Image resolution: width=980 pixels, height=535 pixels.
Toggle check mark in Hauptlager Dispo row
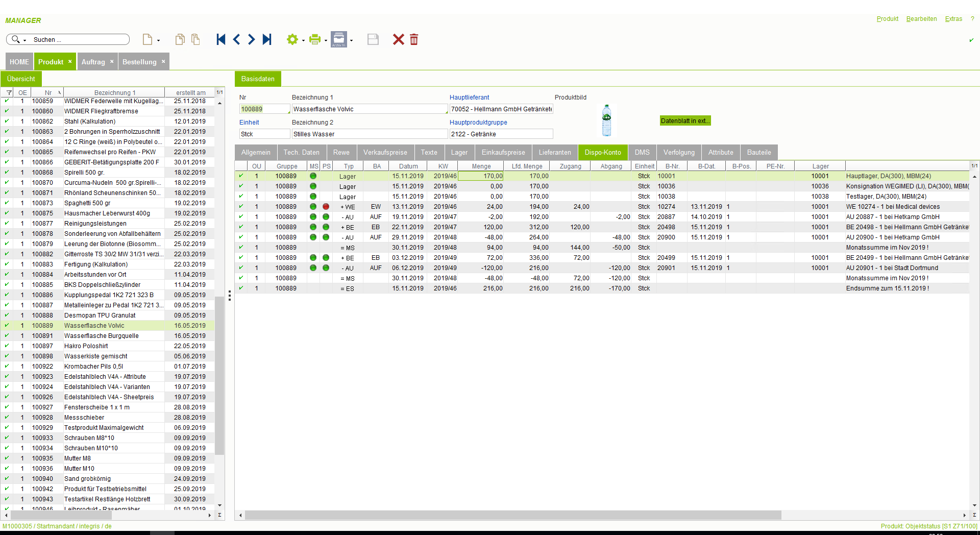coord(241,176)
